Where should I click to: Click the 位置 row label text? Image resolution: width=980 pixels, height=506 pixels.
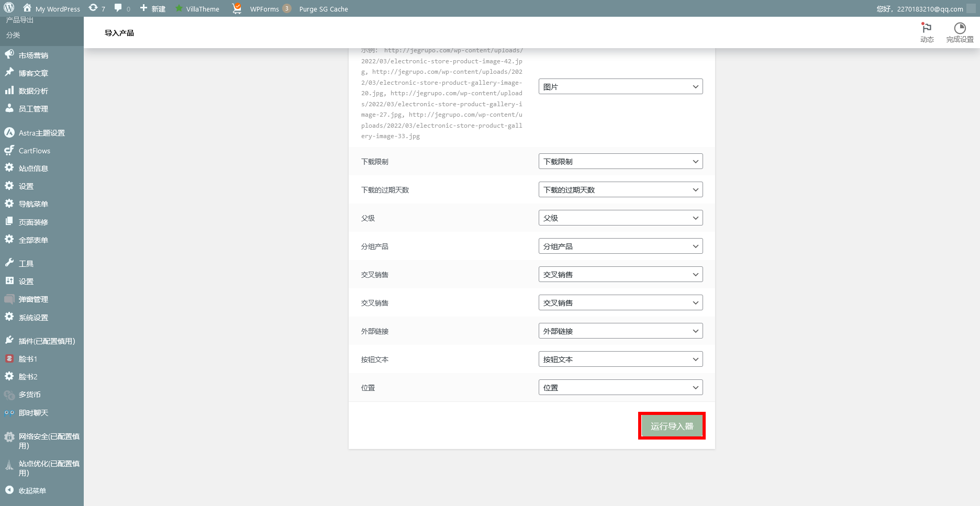pos(368,388)
